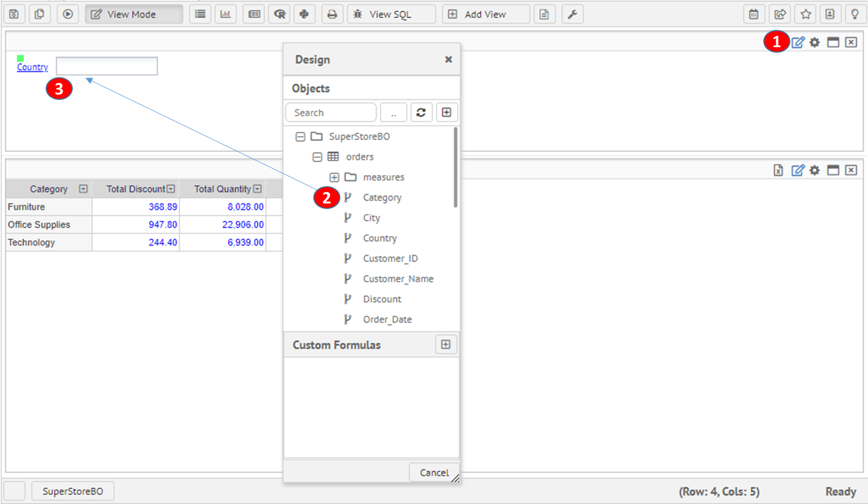Viewport: 868px width, 504px height.
Task: Toggle the View Mode button
Action: coord(134,14)
